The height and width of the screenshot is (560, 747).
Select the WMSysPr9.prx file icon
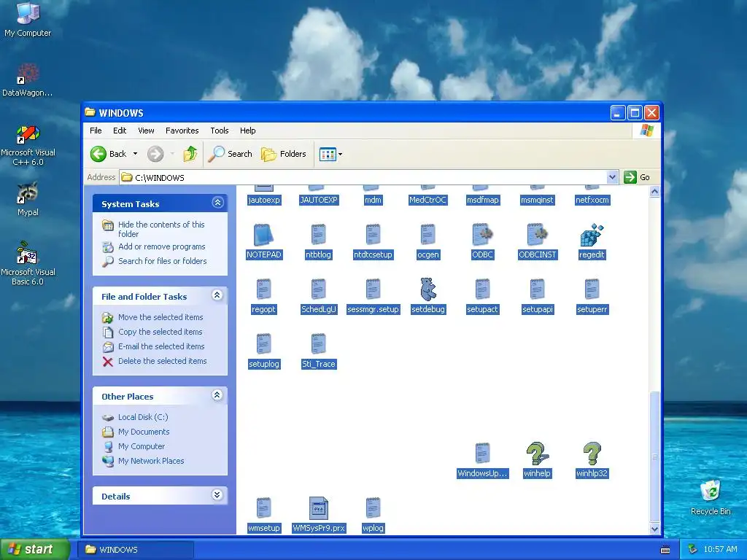click(x=318, y=508)
